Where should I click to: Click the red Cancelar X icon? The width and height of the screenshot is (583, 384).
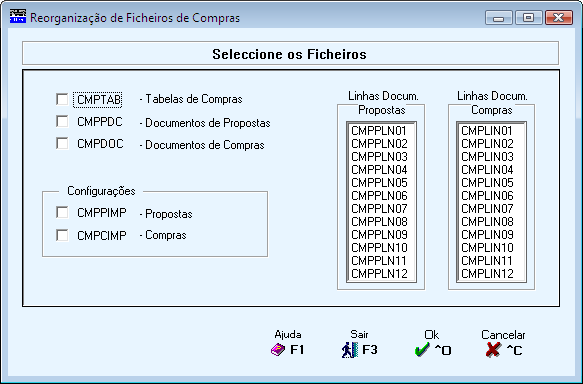pyautogui.click(x=493, y=350)
